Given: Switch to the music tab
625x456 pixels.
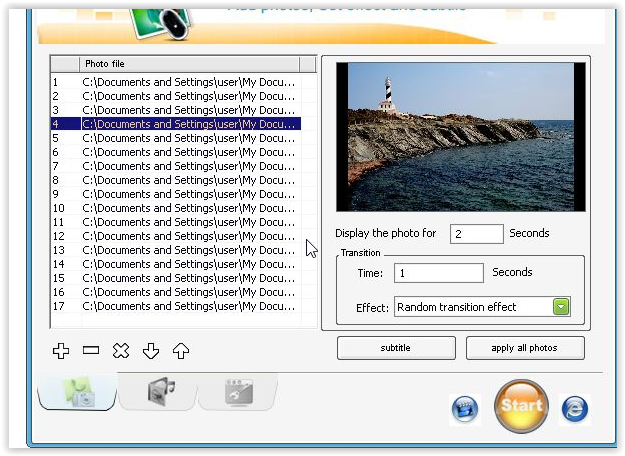Looking at the screenshot, I should coord(157,391).
